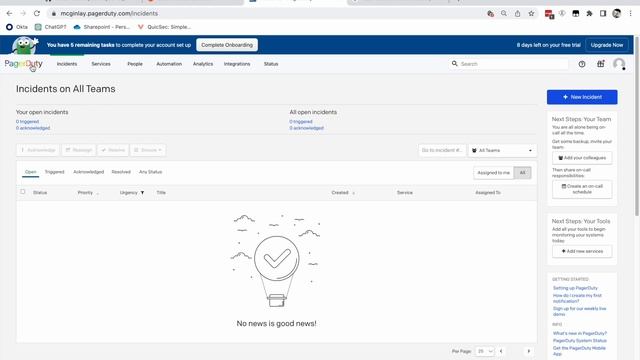This screenshot has height=360, width=640.
Task: Click the black square extension icon
Action: [576, 13]
